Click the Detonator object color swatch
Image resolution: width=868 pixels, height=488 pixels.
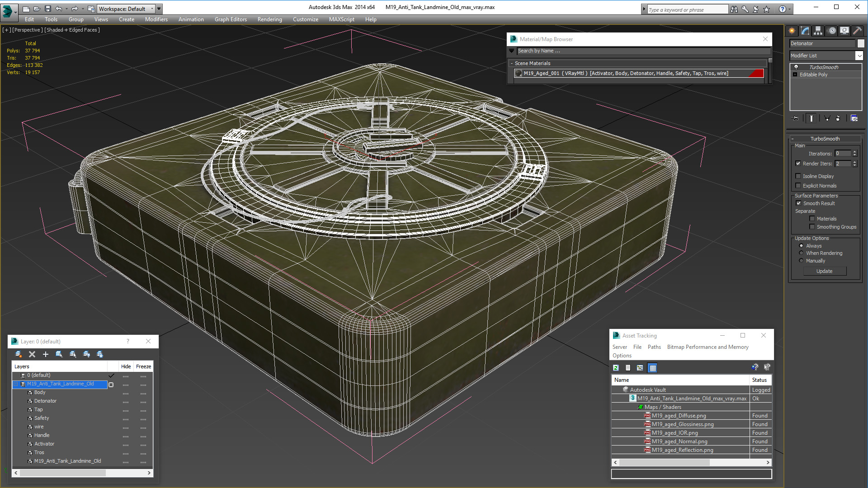[861, 43]
